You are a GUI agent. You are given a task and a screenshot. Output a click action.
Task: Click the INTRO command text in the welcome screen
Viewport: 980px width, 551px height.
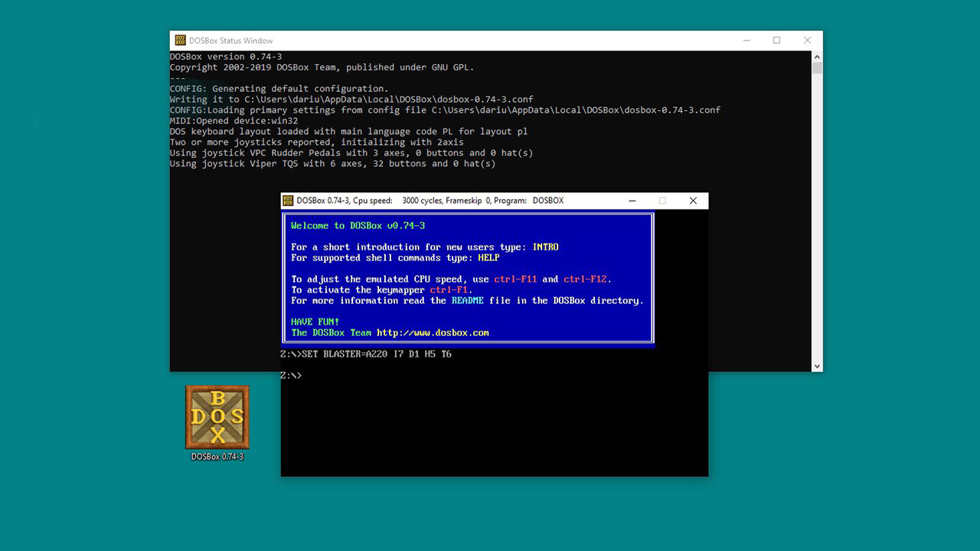point(547,246)
